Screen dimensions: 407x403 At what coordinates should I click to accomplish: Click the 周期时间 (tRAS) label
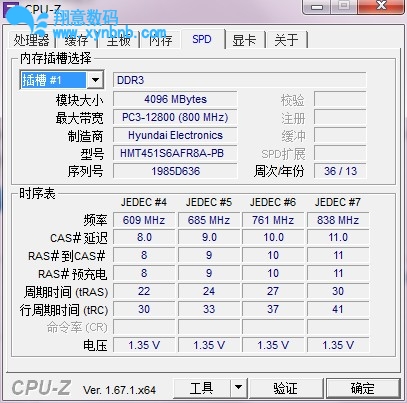pyautogui.click(x=66, y=292)
